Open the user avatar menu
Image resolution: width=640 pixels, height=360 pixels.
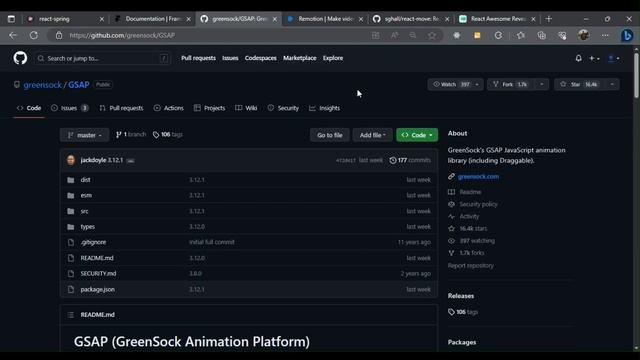(613, 58)
